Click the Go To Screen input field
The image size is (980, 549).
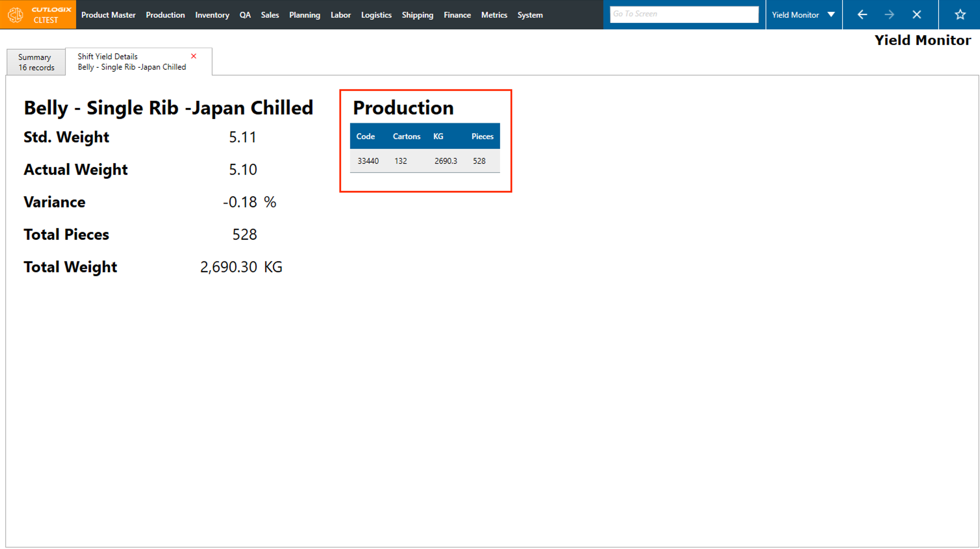click(684, 14)
